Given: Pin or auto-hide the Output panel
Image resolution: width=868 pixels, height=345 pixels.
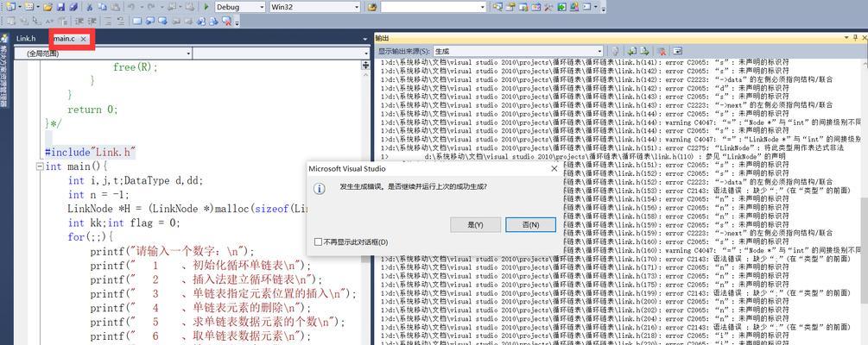Looking at the screenshot, I should click(x=856, y=38).
